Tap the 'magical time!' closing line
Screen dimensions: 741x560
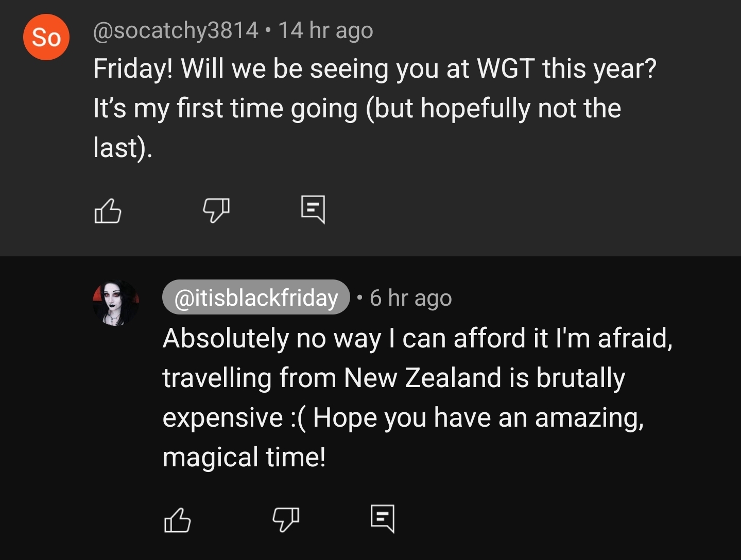tap(244, 457)
